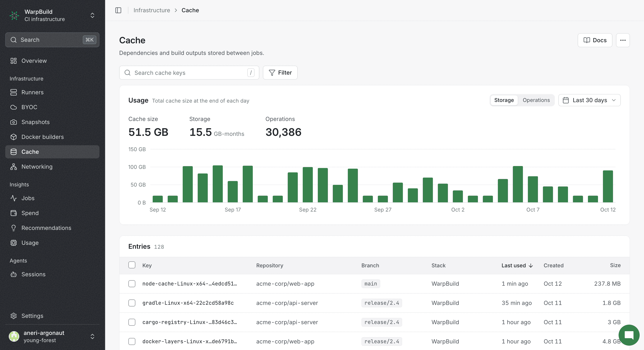
Task: Open the Filter button
Action: tap(280, 73)
